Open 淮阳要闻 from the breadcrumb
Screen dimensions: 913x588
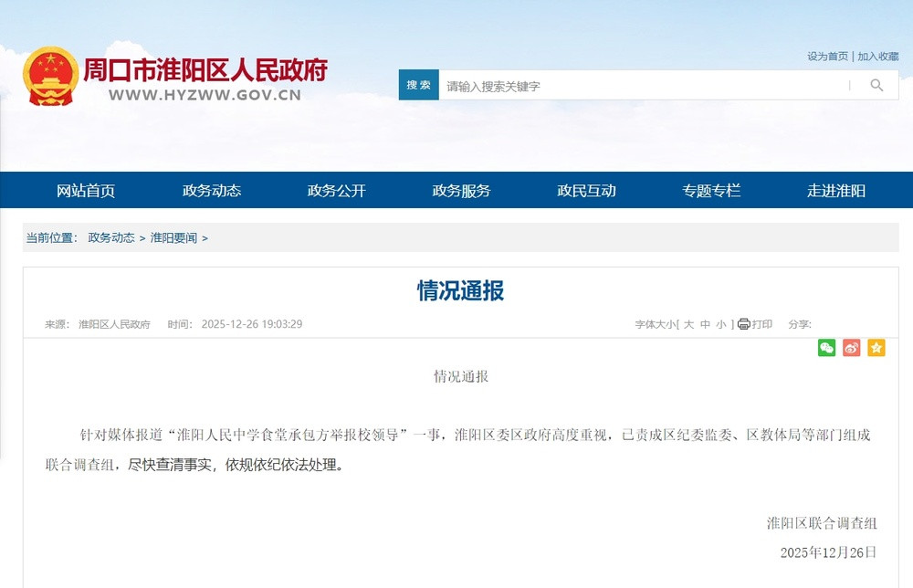173,237
